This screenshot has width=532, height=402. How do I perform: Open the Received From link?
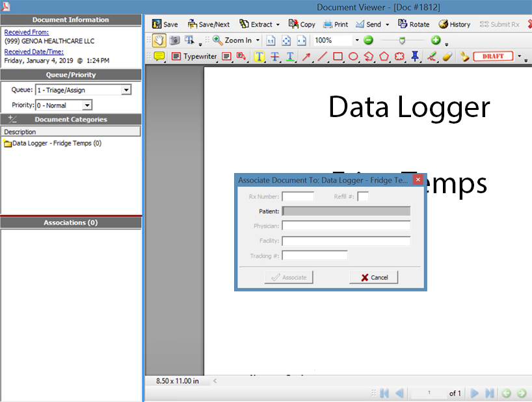coord(27,32)
